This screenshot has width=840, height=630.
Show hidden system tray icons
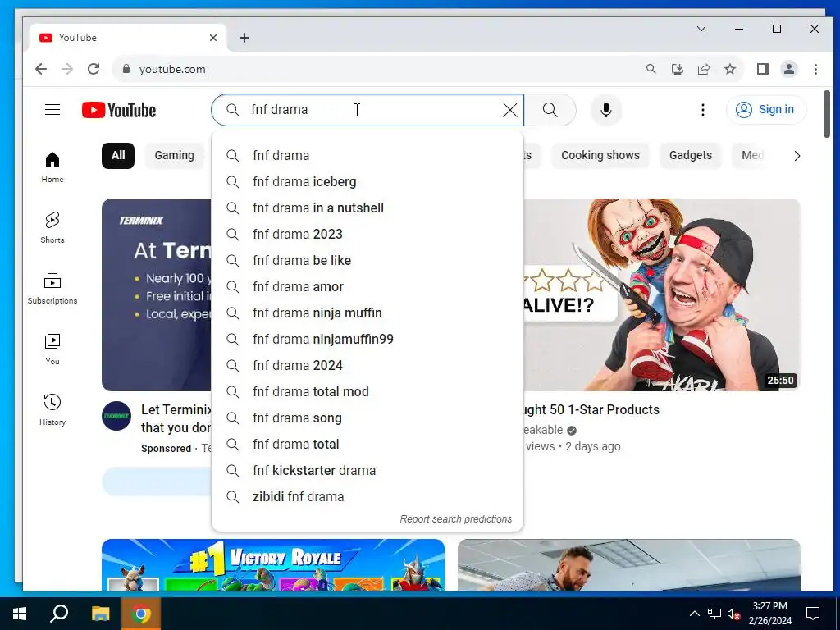(694, 614)
